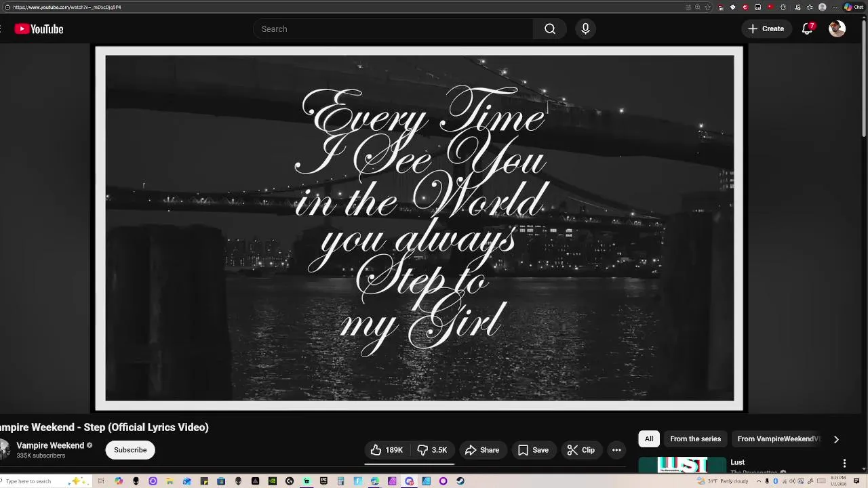Image resolution: width=868 pixels, height=488 pixels.
Task: Click the YouTube search input field
Action: (x=393, y=28)
